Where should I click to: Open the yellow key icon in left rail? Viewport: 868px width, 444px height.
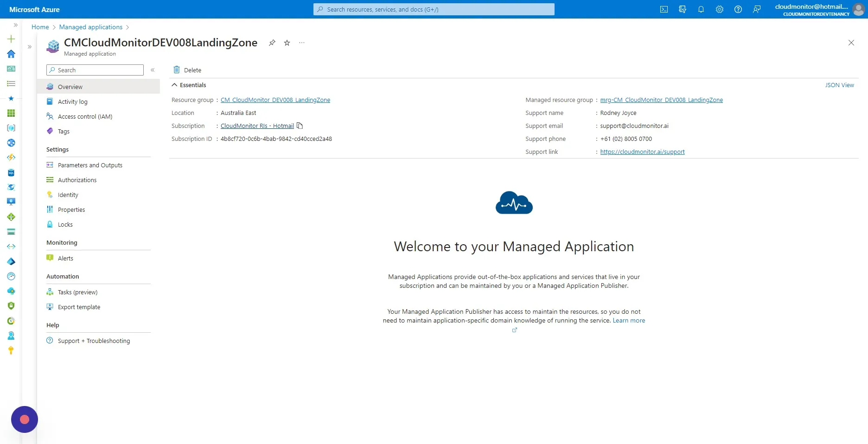tap(11, 350)
